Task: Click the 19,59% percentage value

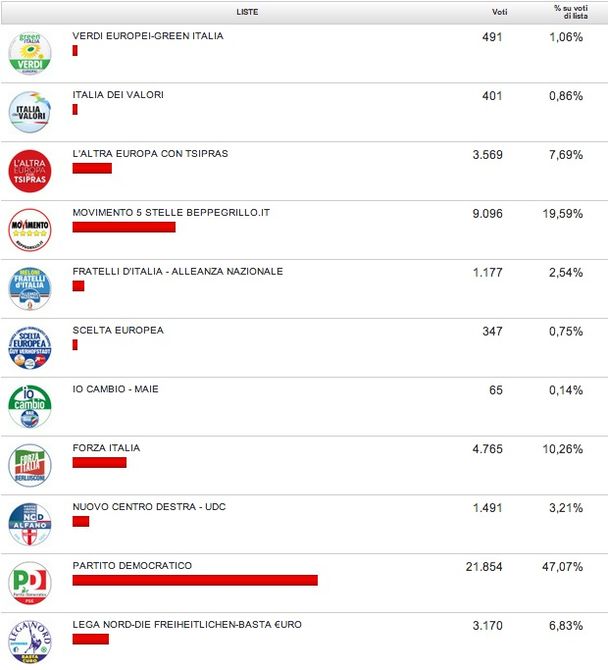Action: 567,213
